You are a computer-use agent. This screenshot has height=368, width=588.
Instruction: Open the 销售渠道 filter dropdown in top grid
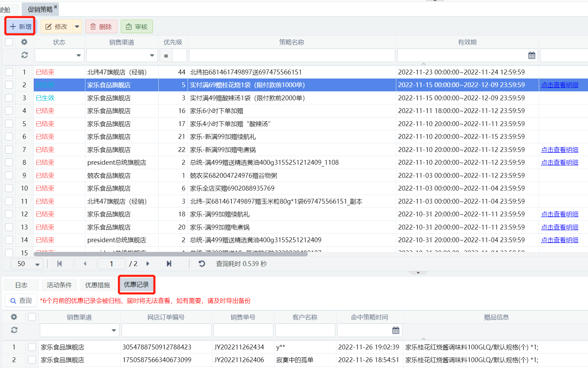pos(152,55)
